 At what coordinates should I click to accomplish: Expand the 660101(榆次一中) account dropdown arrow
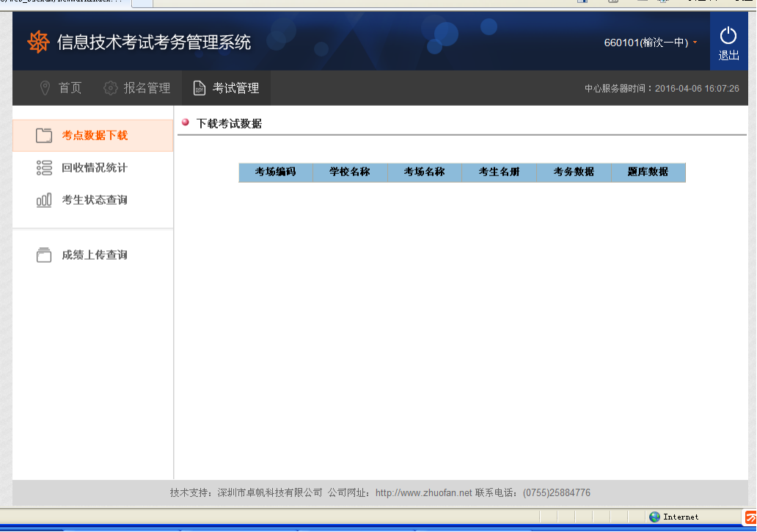[x=695, y=43]
